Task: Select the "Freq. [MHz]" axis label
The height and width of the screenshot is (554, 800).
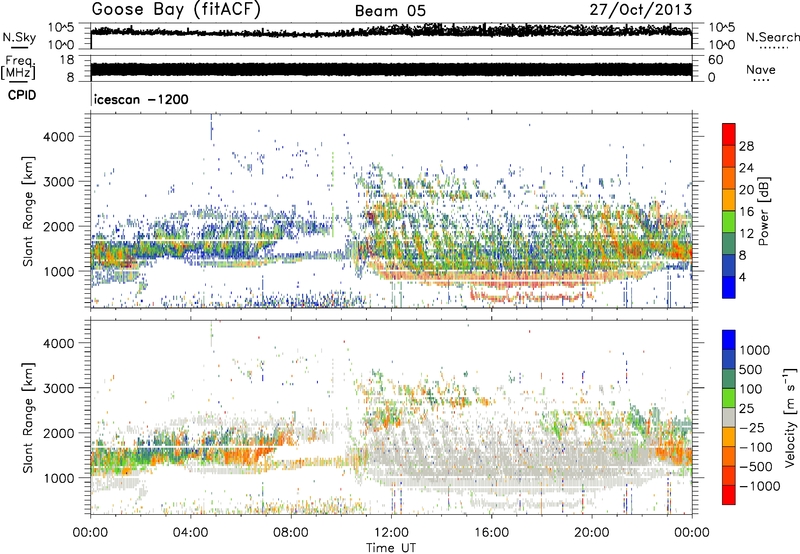Action: pyautogui.click(x=18, y=67)
